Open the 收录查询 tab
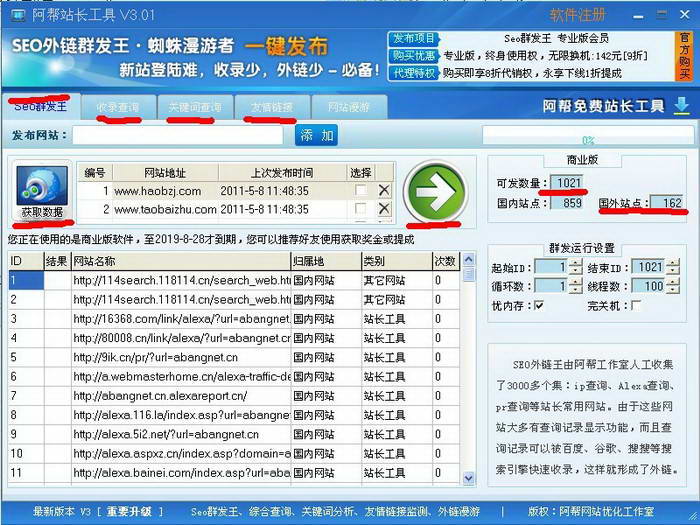Screen dimensions: 700x525 coord(118,107)
